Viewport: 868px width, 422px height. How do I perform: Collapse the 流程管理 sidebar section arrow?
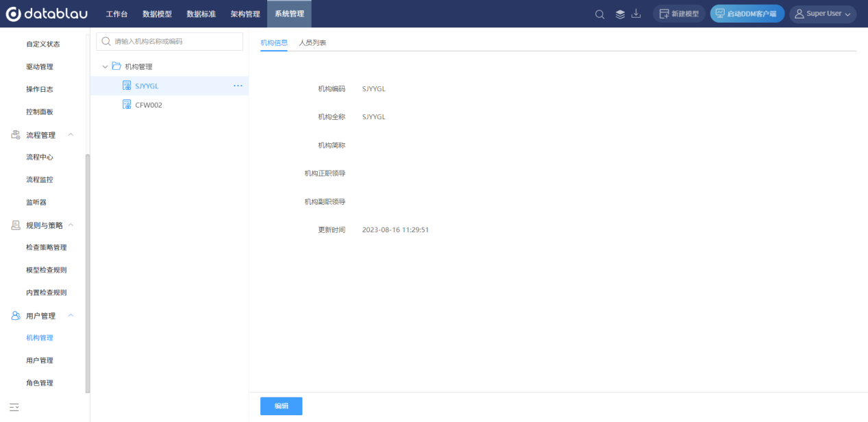[71, 135]
